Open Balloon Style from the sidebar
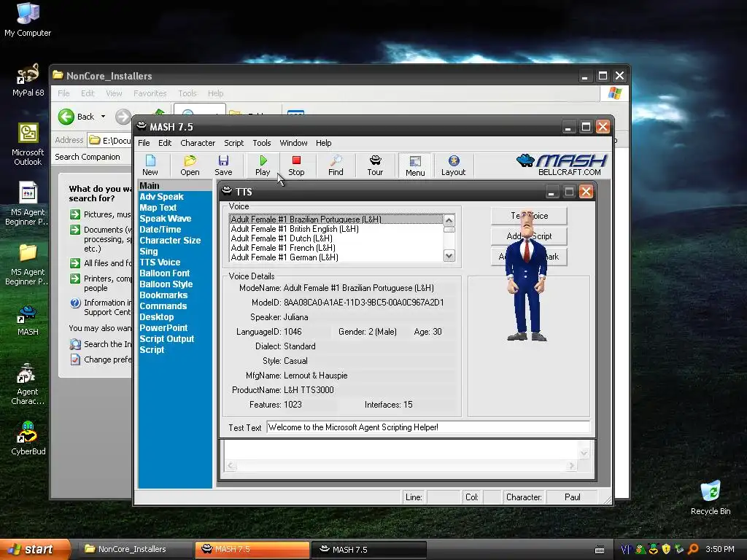 click(166, 284)
